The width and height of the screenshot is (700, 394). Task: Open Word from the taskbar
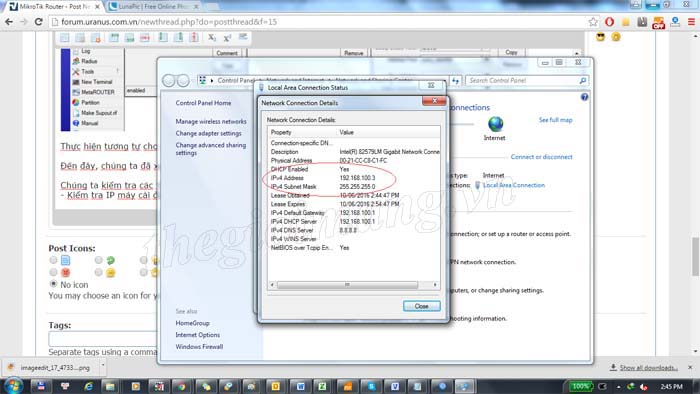(x=300, y=386)
